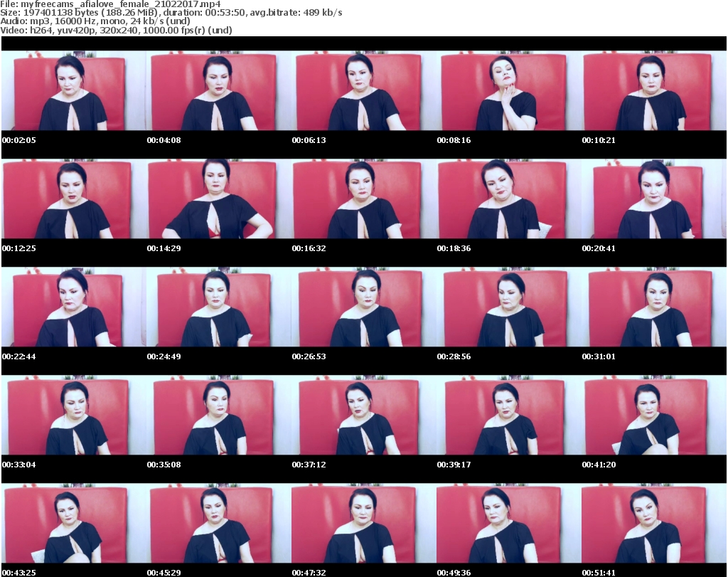The image size is (728, 577).
Task: Select the thumbnail frame at 00:24:49
Action: point(219,307)
